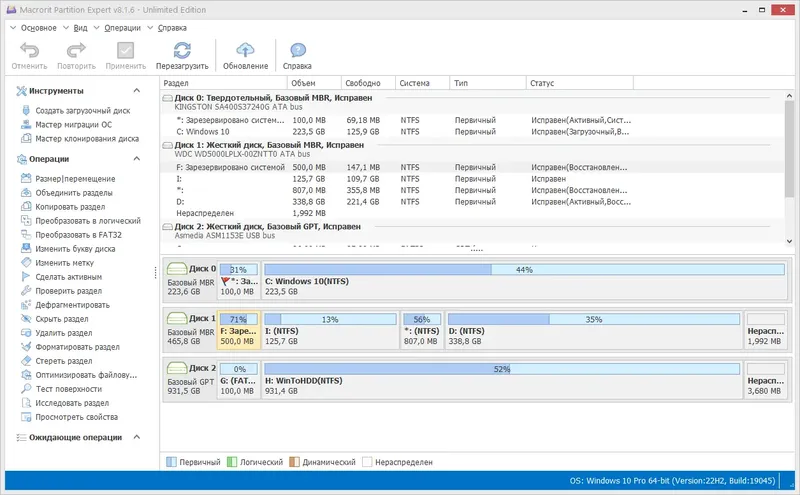Start Мастер миграции ОС wizard
Screen dimensions: 800x495
tap(73, 125)
